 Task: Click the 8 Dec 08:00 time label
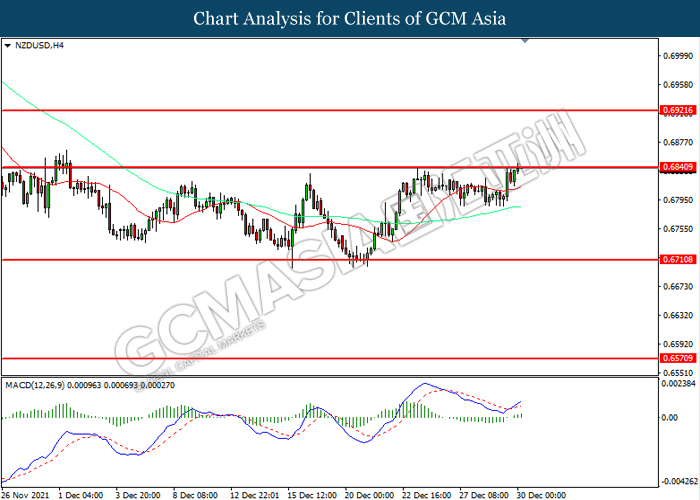tap(196, 495)
